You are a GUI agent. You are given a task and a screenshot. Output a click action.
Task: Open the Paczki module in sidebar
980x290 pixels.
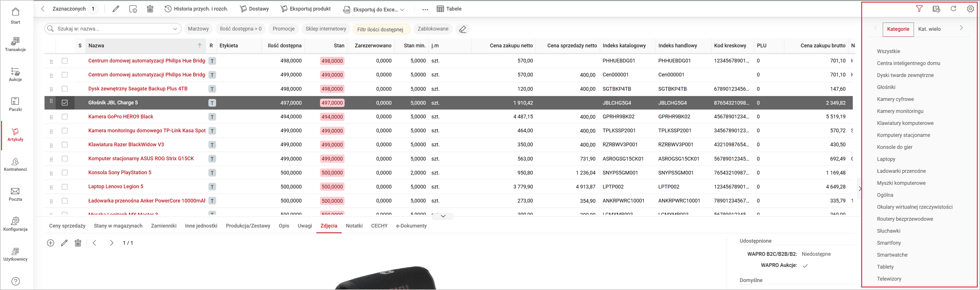coord(15,104)
